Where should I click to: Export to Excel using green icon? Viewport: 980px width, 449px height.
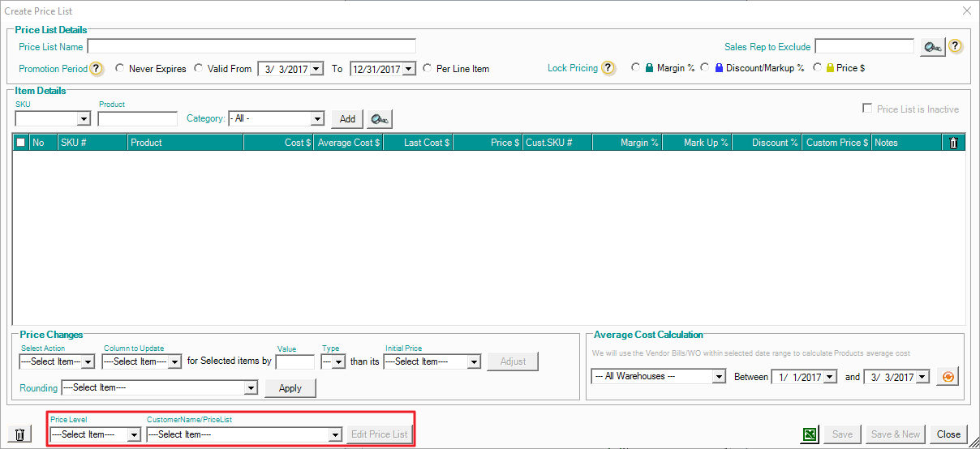pos(810,434)
